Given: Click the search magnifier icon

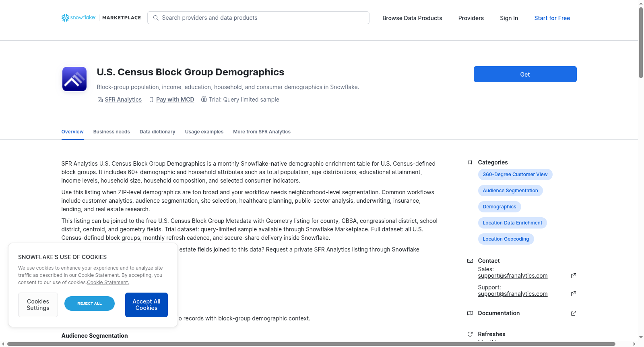Looking at the screenshot, I should (x=156, y=18).
